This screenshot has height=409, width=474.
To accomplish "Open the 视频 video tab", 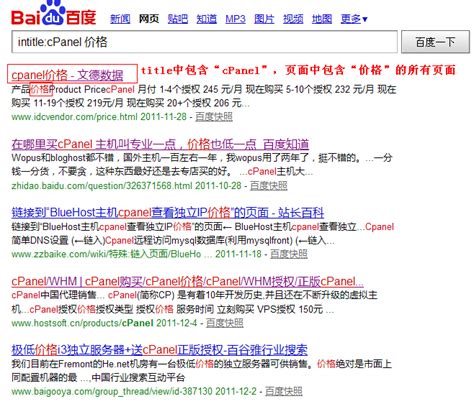I will coord(293,19).
